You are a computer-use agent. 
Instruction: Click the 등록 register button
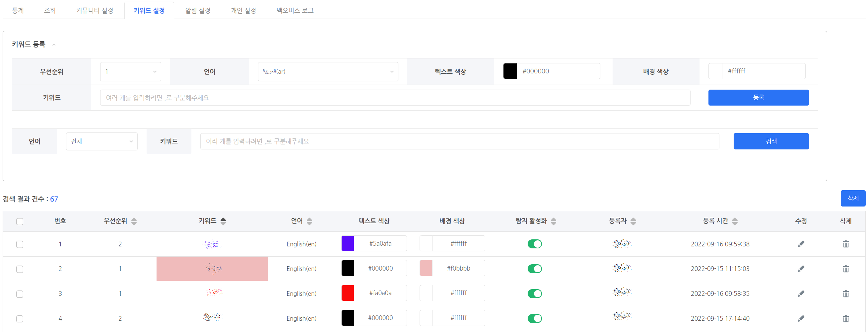(758, 98)
